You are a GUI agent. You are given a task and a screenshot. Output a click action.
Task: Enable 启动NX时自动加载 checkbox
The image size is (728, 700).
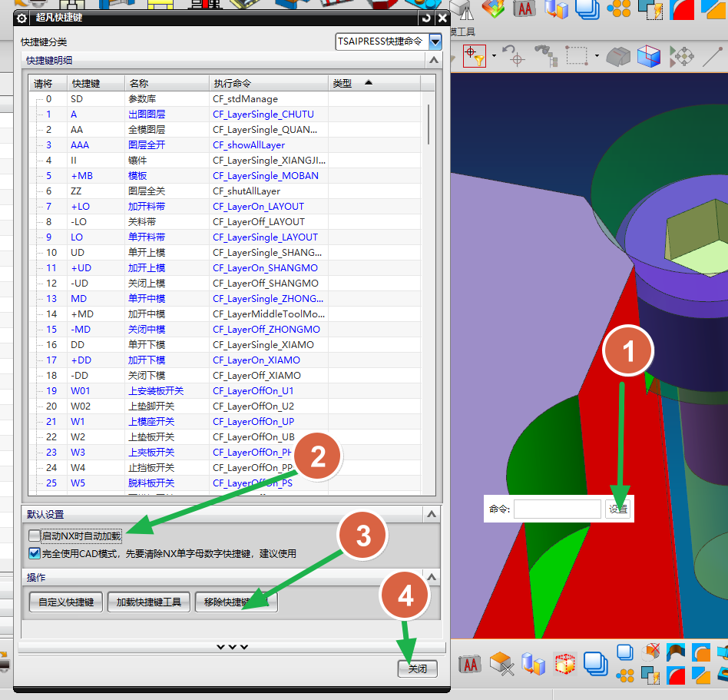[x=35, y=536]
